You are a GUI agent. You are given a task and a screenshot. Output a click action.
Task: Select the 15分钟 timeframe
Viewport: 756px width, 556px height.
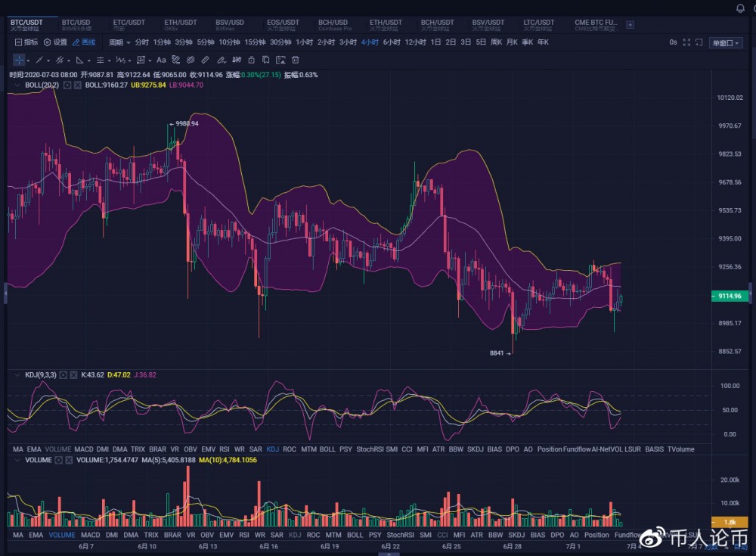256,42
